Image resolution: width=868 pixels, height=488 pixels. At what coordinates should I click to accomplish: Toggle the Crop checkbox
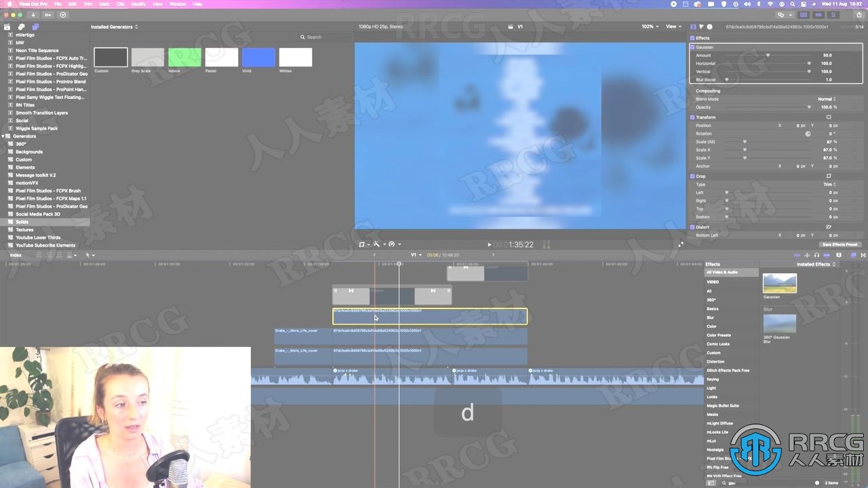tap(692, 176)
